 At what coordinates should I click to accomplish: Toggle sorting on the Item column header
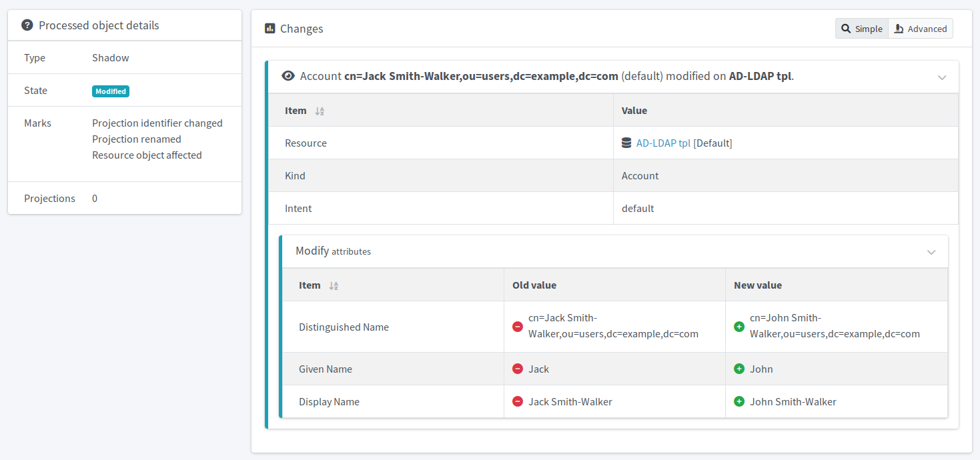coord(319,111)
